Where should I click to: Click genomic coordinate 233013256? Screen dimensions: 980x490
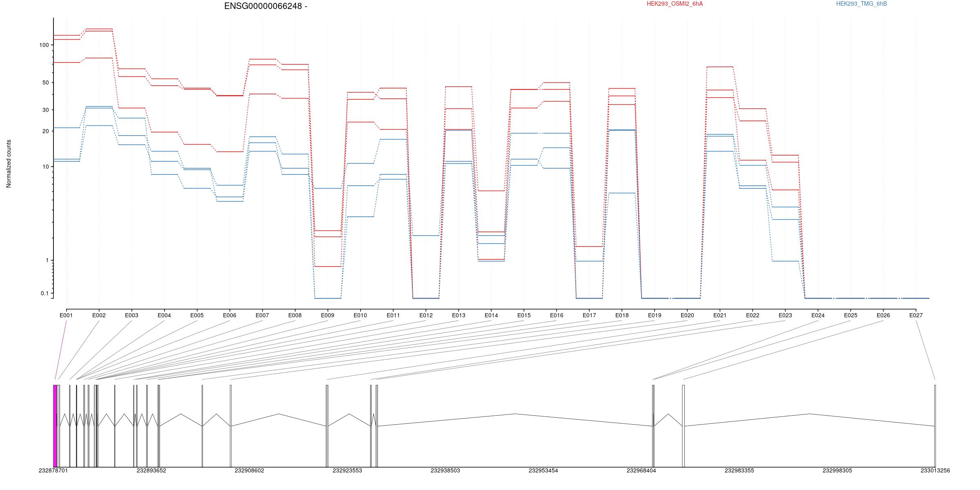pos(935,470)
